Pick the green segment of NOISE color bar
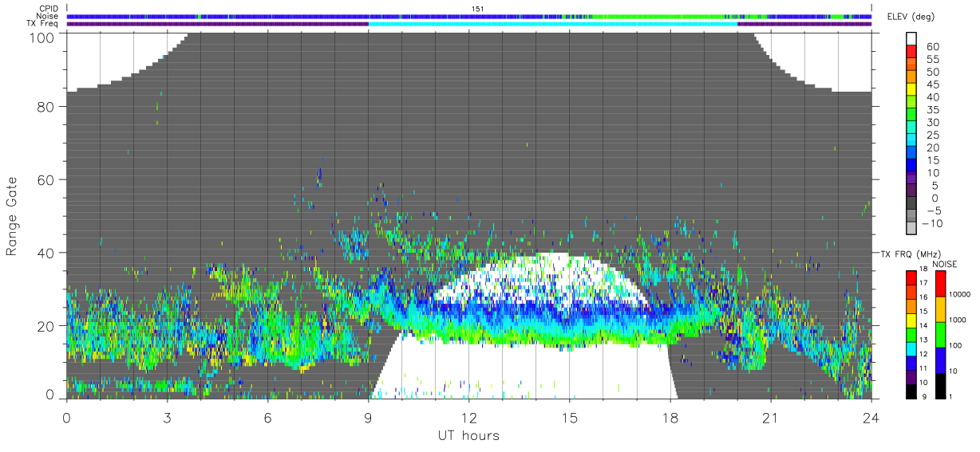 click(940, 335)
